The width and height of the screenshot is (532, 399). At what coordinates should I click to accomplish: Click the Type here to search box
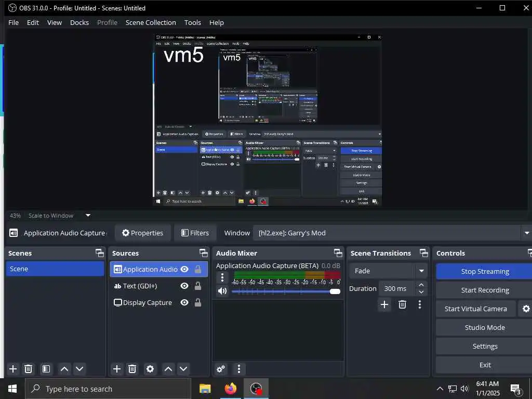[108, 389]
